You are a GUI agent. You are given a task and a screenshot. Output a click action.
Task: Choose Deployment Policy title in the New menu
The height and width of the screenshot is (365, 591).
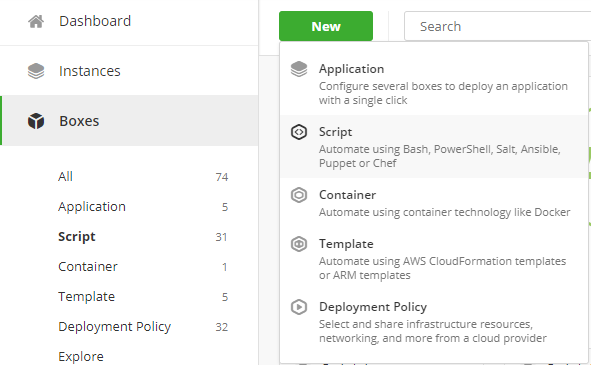(373, 307)
